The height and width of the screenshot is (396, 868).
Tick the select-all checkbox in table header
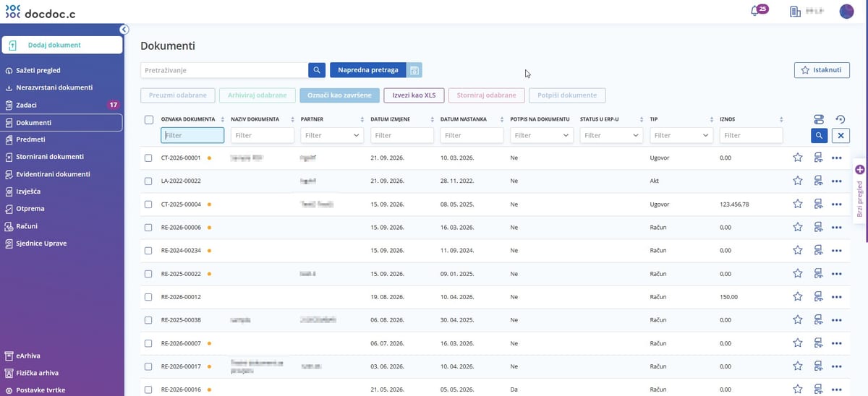pos(148,119)
